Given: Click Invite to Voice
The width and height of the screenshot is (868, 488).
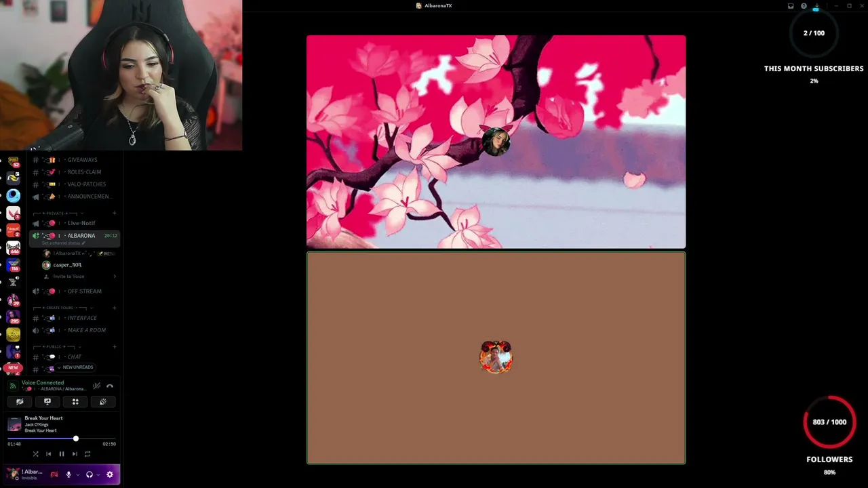Looking at the screenshot, I should pos(79,277).
